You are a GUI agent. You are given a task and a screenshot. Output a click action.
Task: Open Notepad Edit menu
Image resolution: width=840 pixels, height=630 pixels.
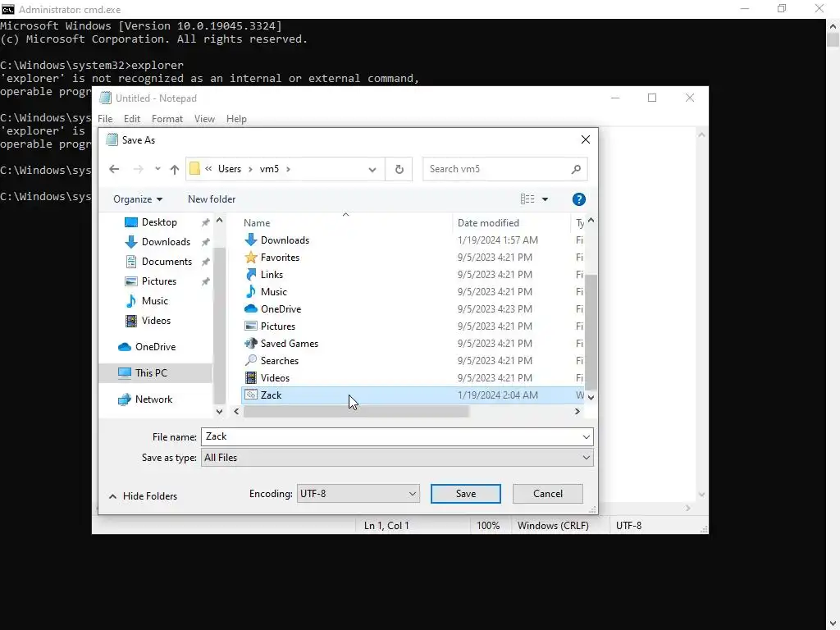(132, 119)
